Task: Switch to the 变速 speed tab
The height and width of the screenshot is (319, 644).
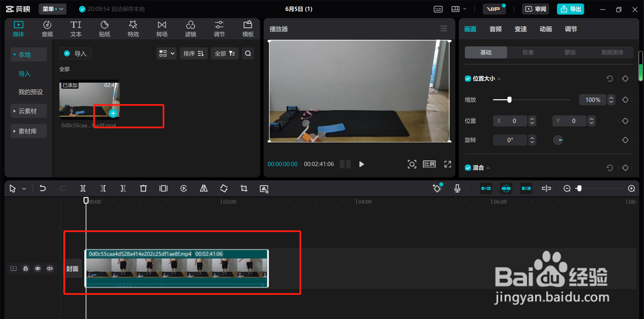Action: coord(521,29)
